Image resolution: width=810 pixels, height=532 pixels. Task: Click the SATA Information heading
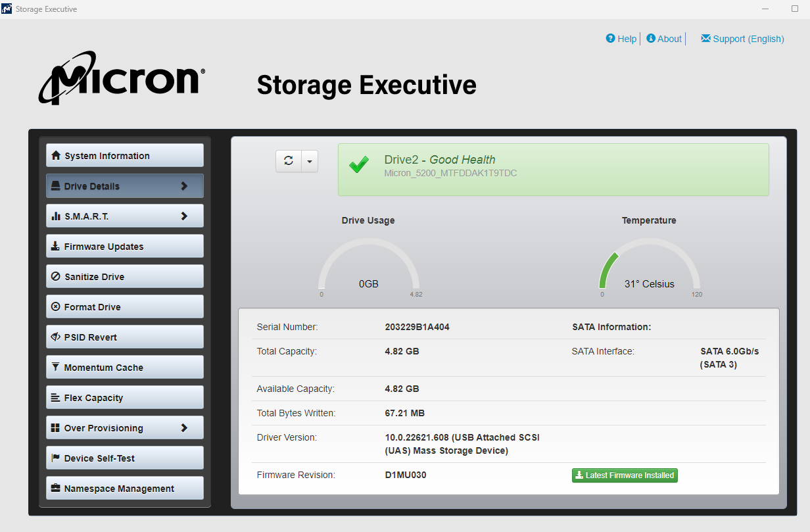pyautogui.click(x=611, y=327)
